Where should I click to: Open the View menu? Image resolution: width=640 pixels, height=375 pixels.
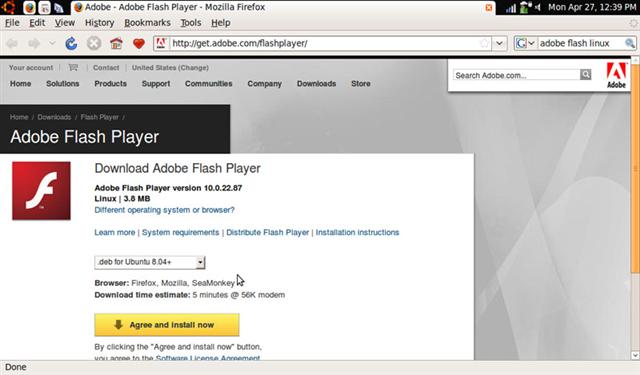coord(64,23)
